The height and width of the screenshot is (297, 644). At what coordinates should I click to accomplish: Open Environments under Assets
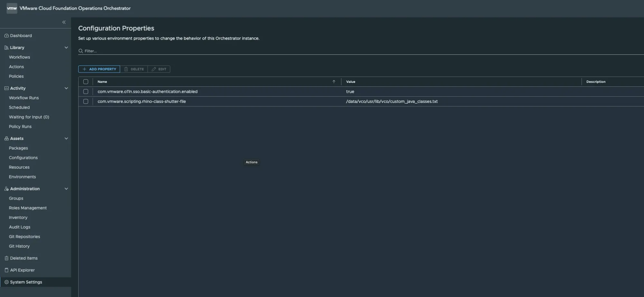pos(22,177)
